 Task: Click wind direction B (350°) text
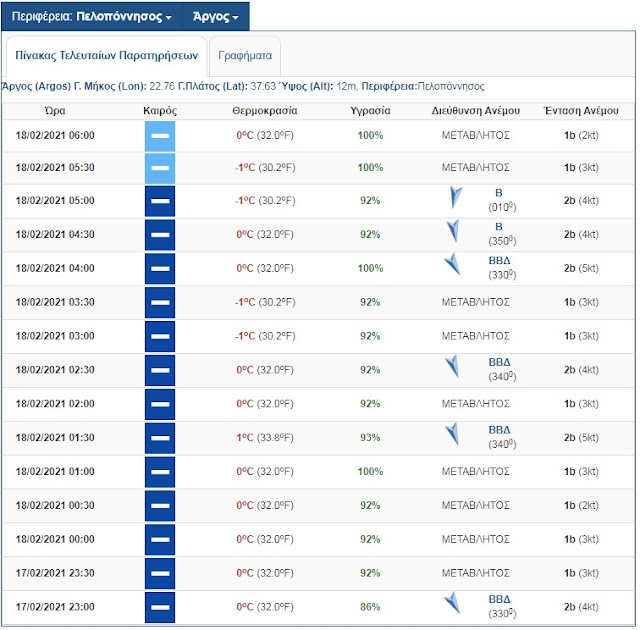[502, 234]
